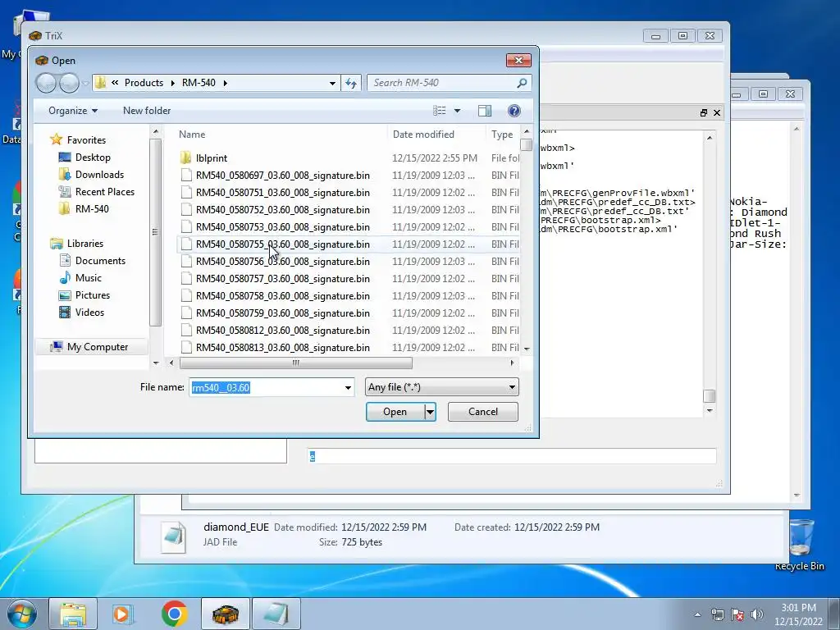This screenshot has width=840, height=630.
Task: Open Music library
Action: click(x=88, y=277)
